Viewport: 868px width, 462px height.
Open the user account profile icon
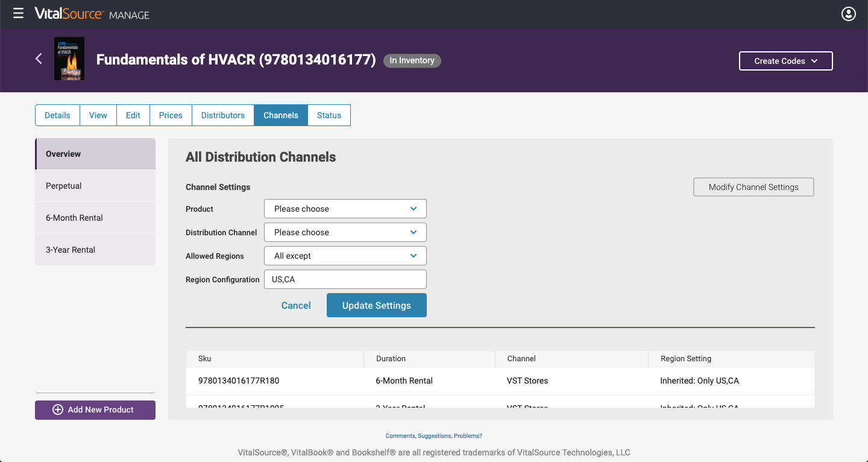[x=849, y=14]
